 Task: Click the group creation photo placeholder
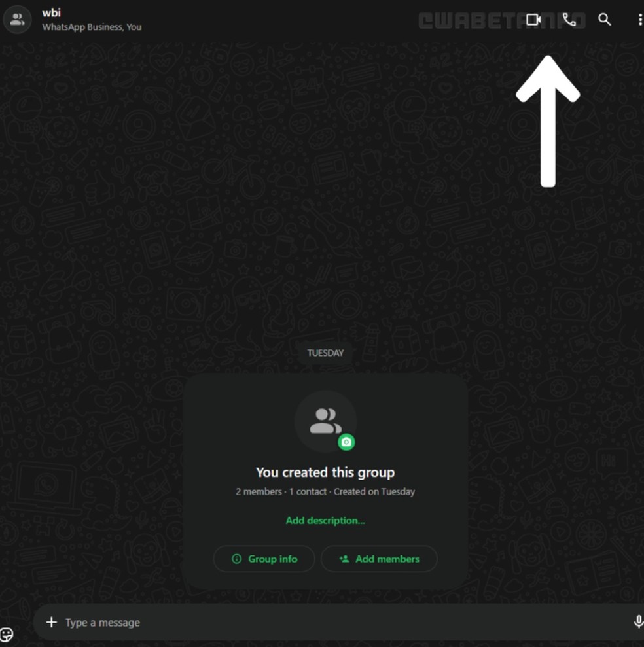coord(325,419)
